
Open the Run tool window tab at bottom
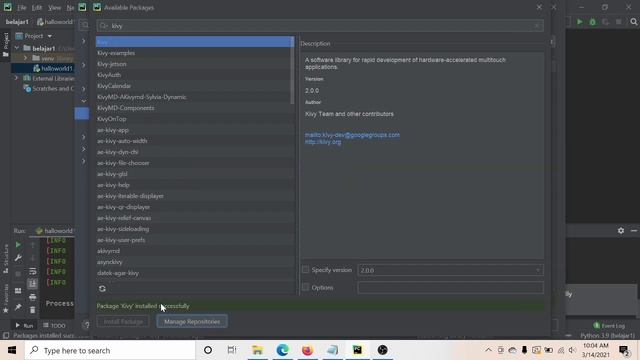coord(24,325)
